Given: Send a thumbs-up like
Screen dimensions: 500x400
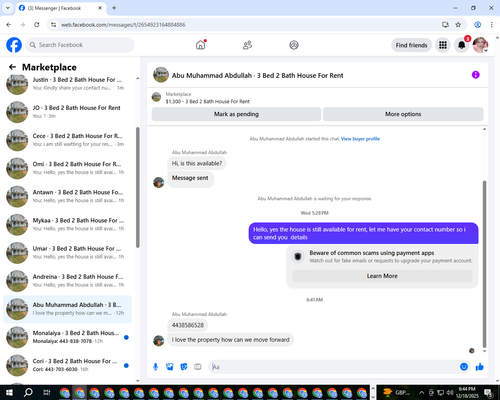Looking at the screenshot, I should 480,367.
